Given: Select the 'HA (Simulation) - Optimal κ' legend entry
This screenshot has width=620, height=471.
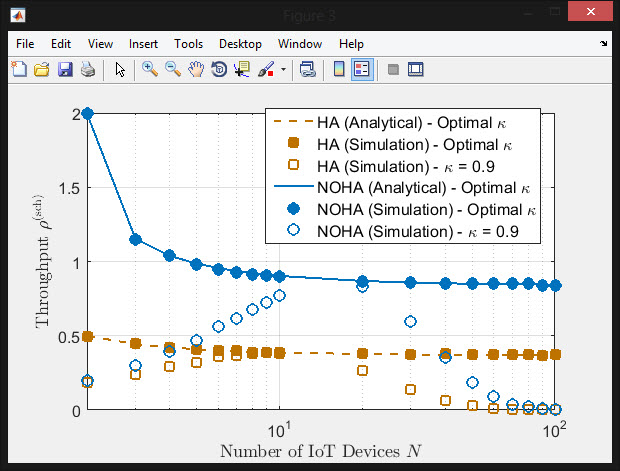Looking at the screenshot, I should pos(399,144).
